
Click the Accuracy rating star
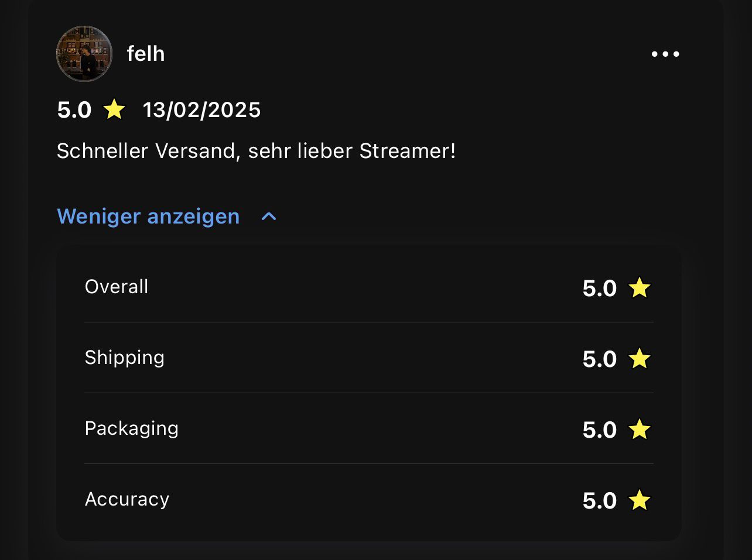tap(639, 500)
